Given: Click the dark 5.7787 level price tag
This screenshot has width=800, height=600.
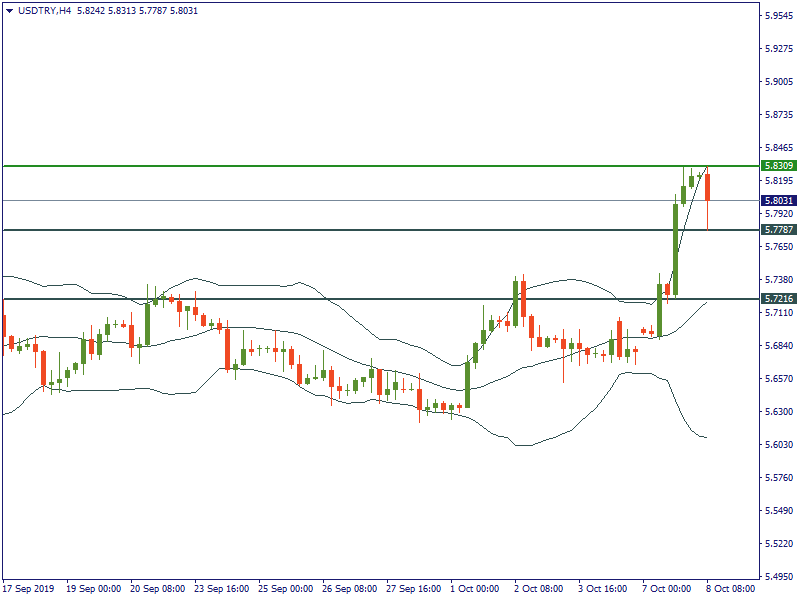Looking at the screenshot, I should 778,229.
